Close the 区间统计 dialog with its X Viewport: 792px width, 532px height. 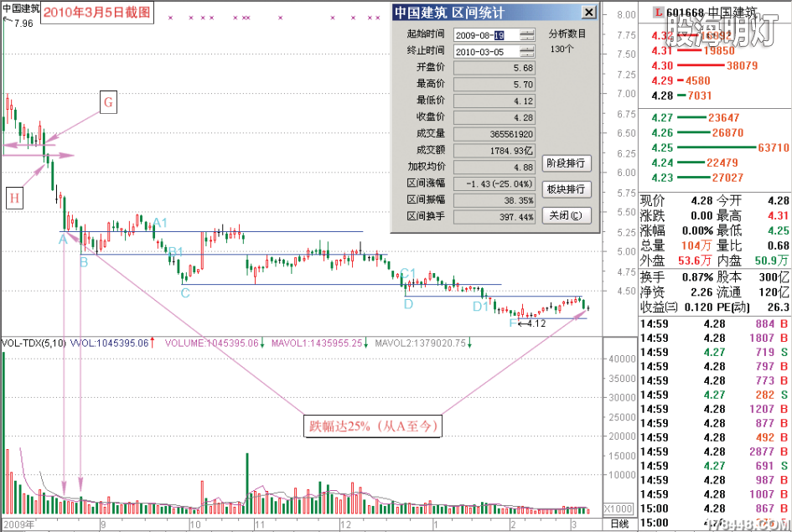coord(589,12)
